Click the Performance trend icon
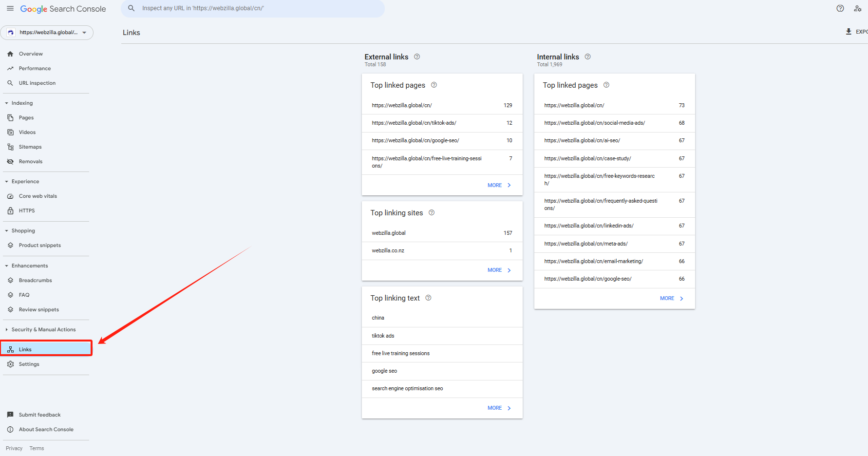Image resolution: width=868 pixels, height=456 pixels. click(10, 69)
